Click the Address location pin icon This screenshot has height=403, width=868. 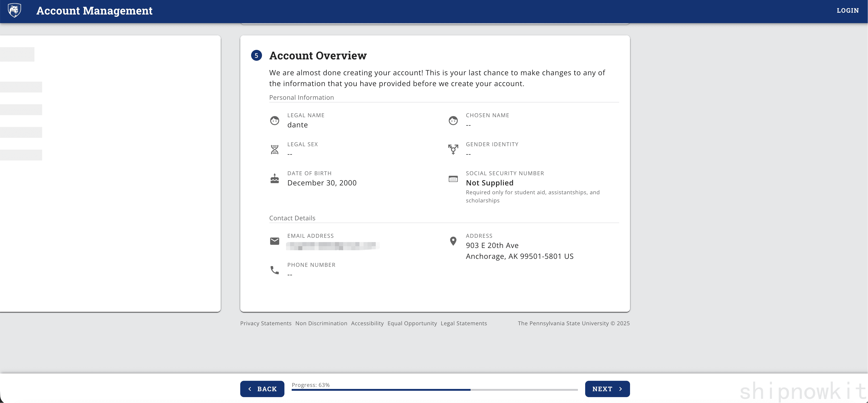click(x=453, y=241)
